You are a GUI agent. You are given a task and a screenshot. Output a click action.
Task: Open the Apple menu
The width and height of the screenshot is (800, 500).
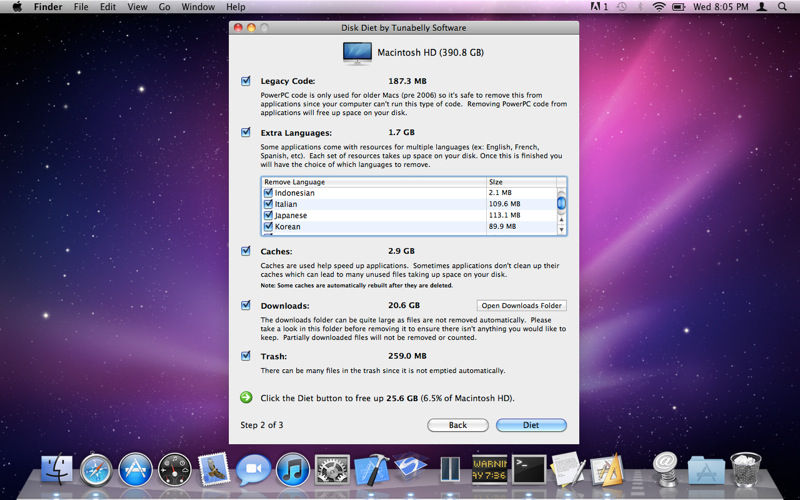17,7
